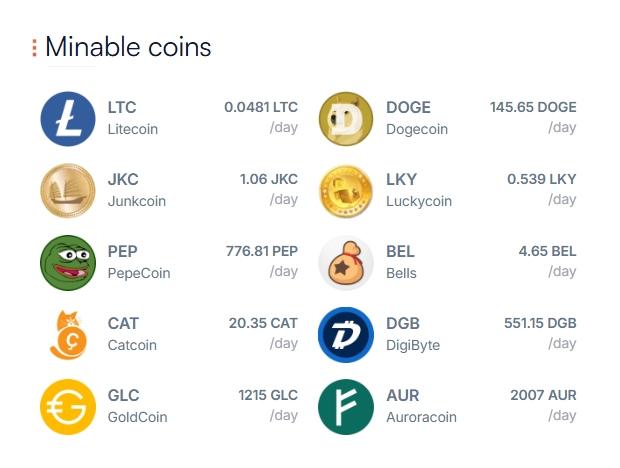Open the PepeCoin name link
This screenshot has width=620, height=468.
coord(139,273)
